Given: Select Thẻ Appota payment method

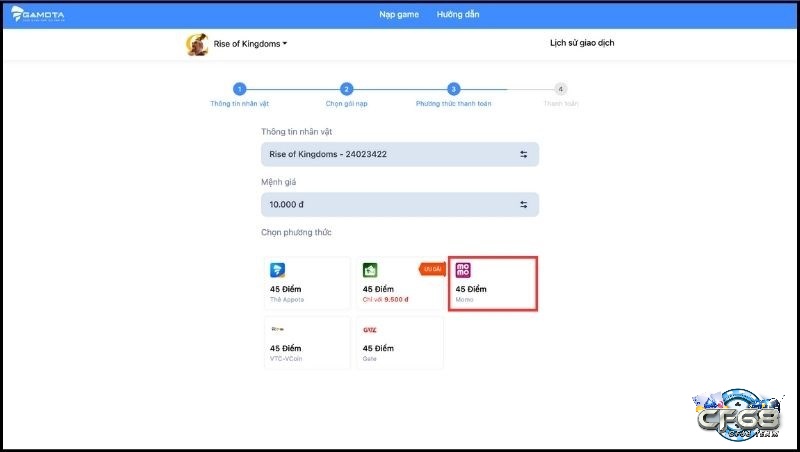Looking at the screenshot, I should (x=307, y=284).
